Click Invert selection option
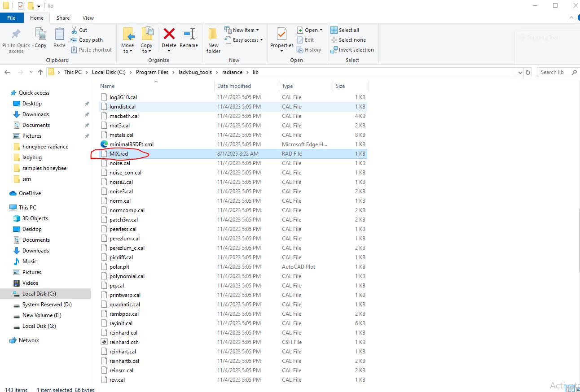The width and height of the screenshot is (580, 392). (352, 50)
